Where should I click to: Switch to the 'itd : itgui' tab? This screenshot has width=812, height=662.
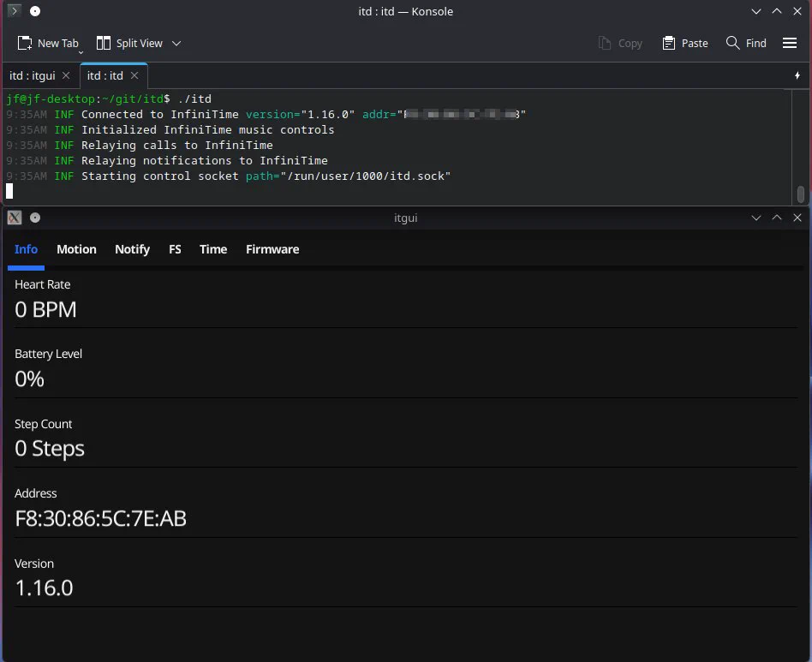[x=32, y=76]
